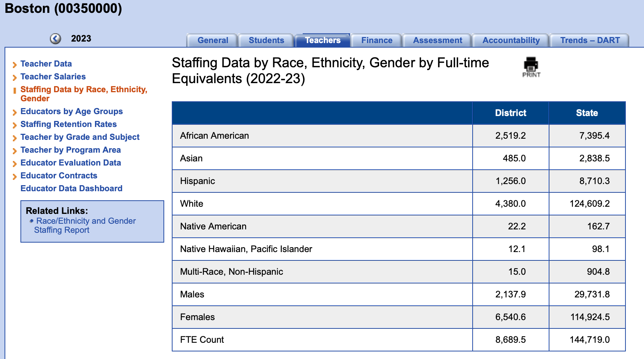Click Hispanic state value 8,710.3
The height and width of the screenshot is (359, 644).
594,181
